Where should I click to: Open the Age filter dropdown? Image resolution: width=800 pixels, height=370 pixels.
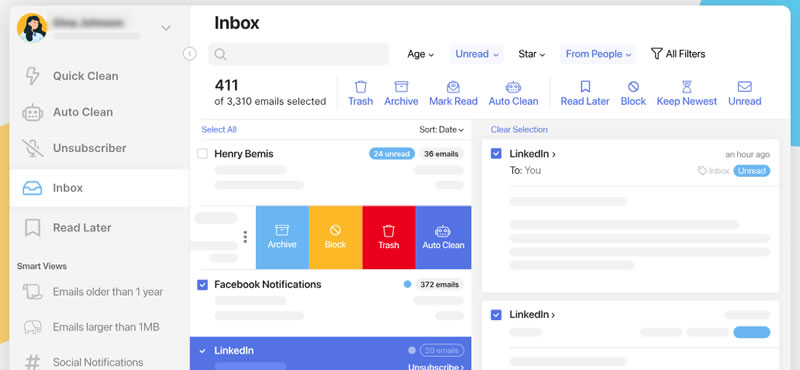[x=420, y=54]
